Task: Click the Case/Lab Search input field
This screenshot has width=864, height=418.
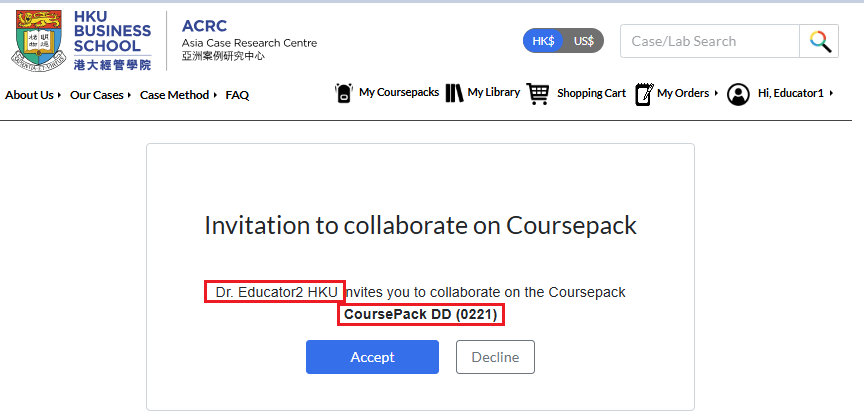Action: click(x=710, y=41)
